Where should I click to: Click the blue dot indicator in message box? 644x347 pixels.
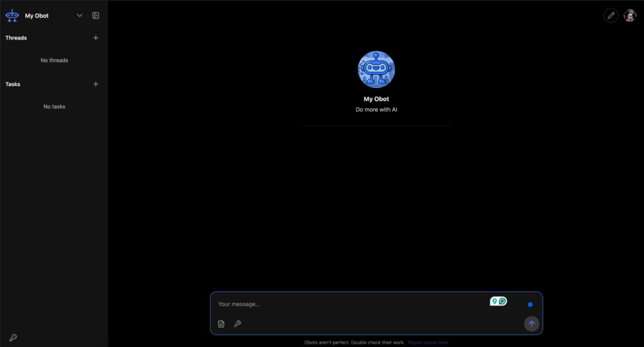pos(530,305)
